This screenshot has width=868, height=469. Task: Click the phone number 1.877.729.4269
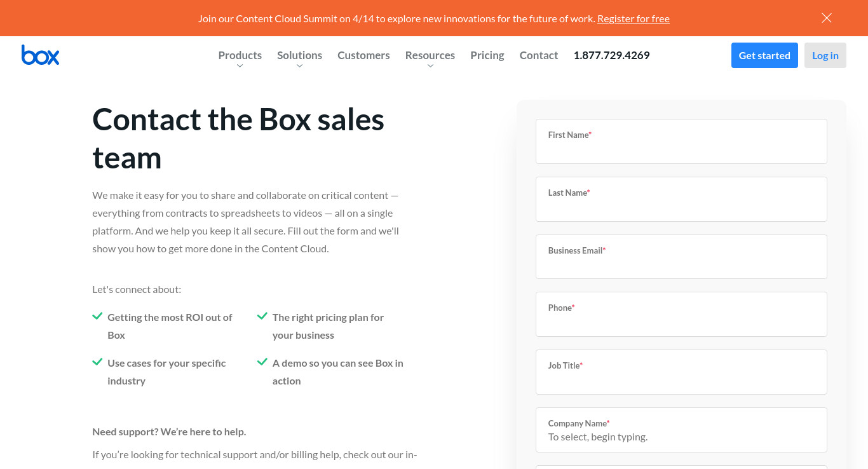[x=612, y=55]
